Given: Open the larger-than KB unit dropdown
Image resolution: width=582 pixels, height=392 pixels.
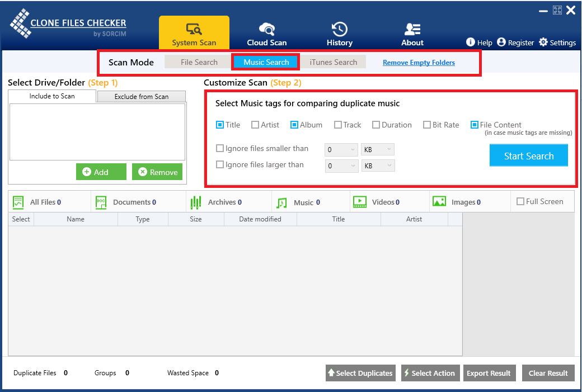Looking at the screenshot, I should pos(378,166).
